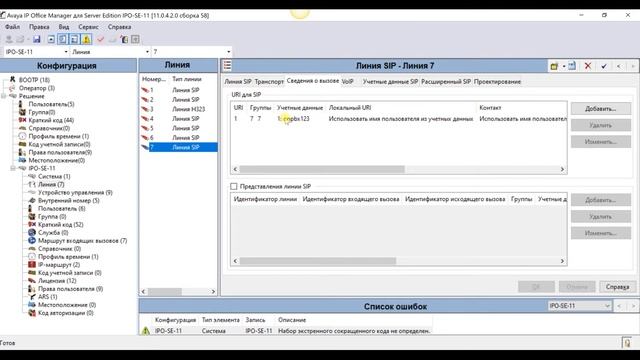The image size is (640, 360).
Task: Click the Служба (0) globe icon
Action: click(32, 233)
